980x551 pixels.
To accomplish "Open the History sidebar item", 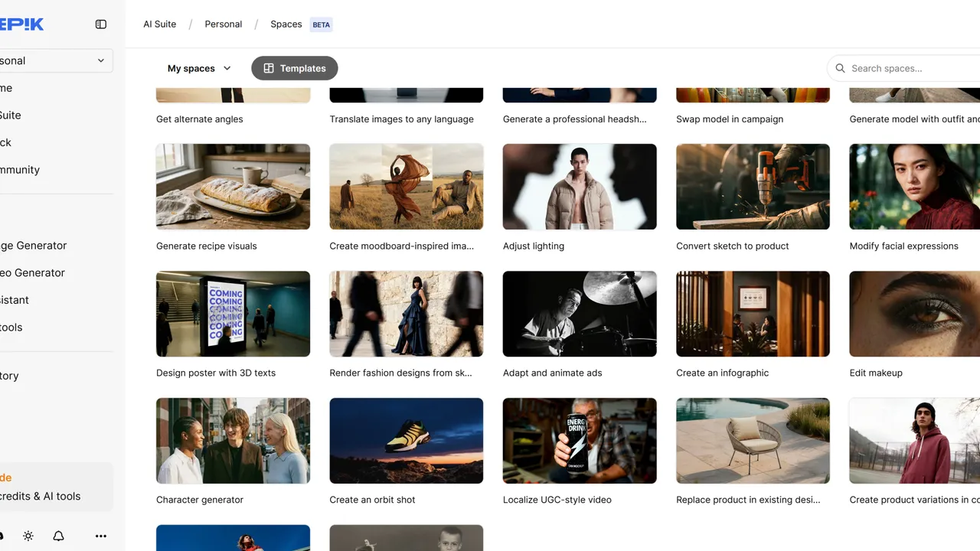I will [9, 376].
